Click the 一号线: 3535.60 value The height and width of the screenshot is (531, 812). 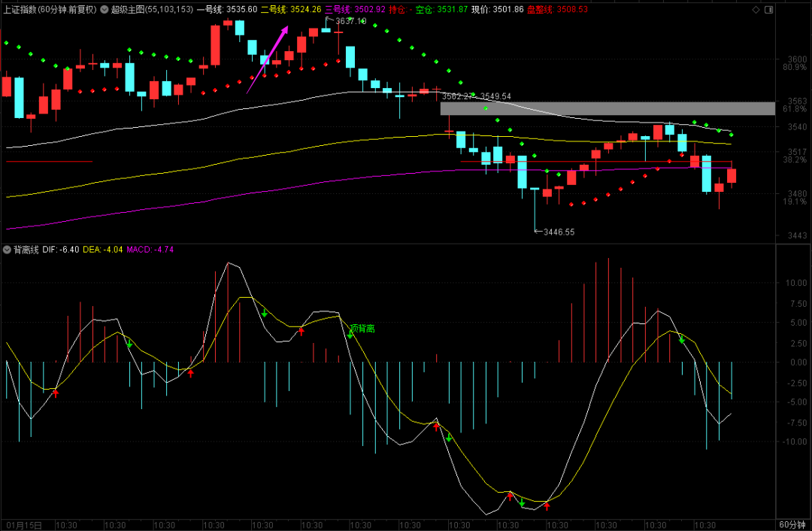(227, 9)
